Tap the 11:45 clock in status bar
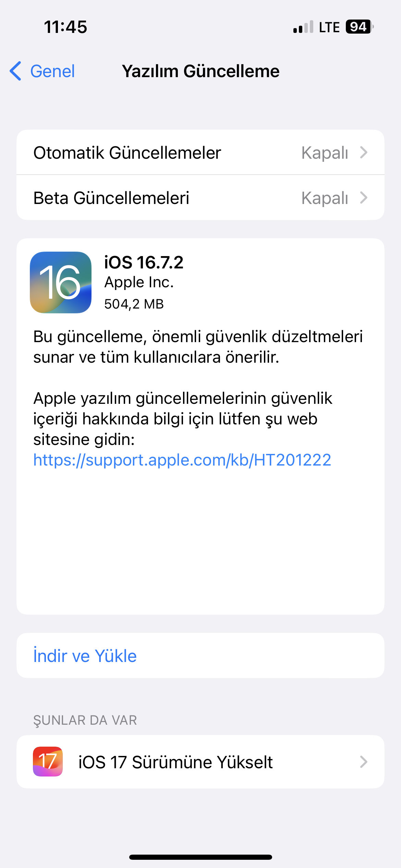The image size is (401, 868). [x=65, y=27]
